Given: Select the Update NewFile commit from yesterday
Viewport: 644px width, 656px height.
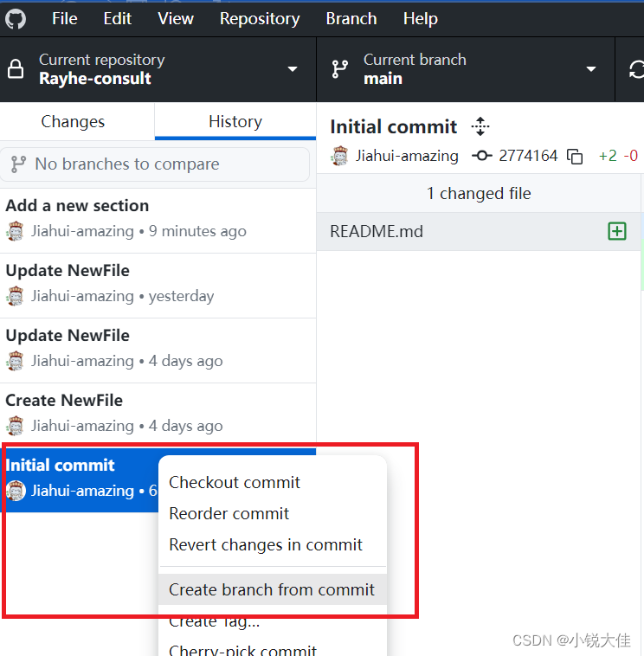Looking at the screenshot, I should (158, 284).
